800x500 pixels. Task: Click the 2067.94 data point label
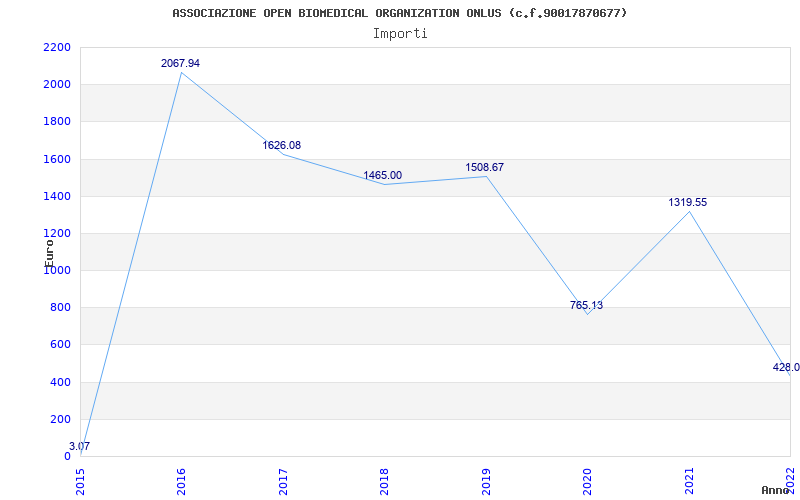tap(180, 63)
